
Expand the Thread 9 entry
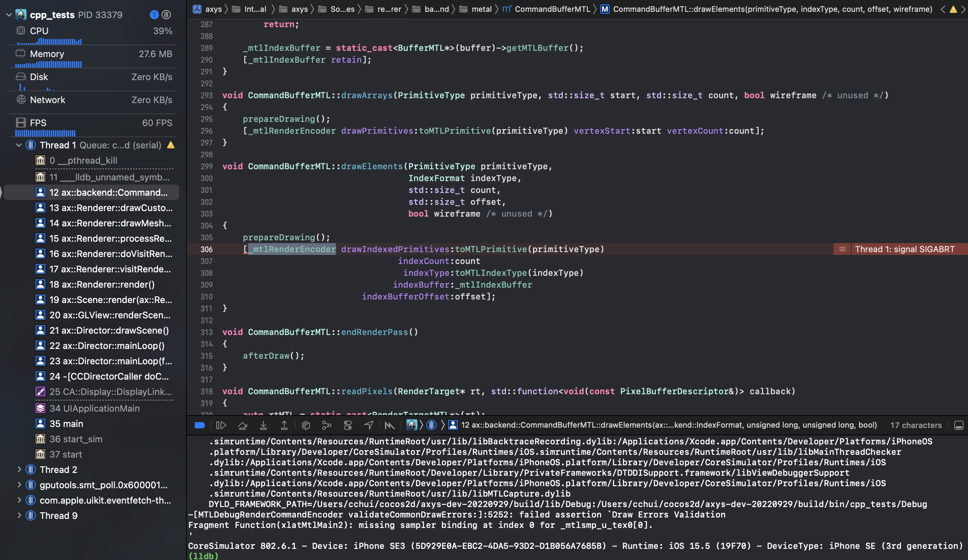[20, 515]
